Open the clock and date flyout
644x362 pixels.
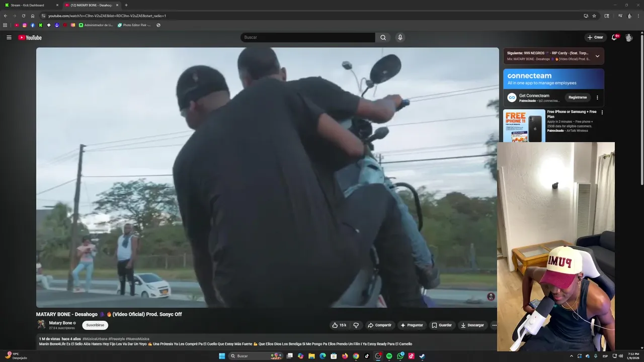(x=633, y=356)
